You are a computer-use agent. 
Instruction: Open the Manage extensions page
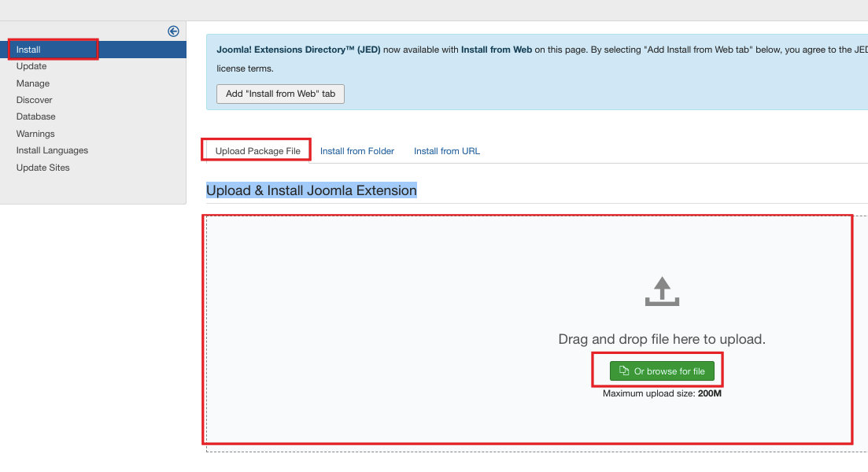pos(33,83)
